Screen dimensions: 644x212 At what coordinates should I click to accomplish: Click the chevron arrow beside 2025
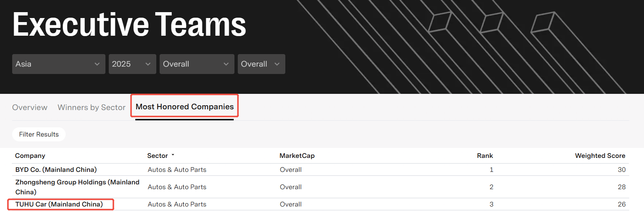point(148,64)
